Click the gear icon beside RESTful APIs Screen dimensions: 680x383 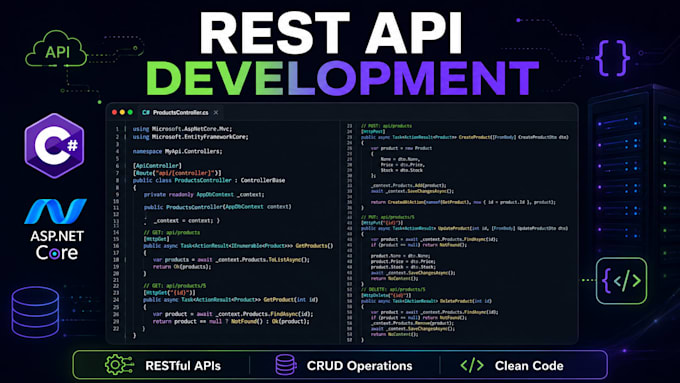[118, 365]
